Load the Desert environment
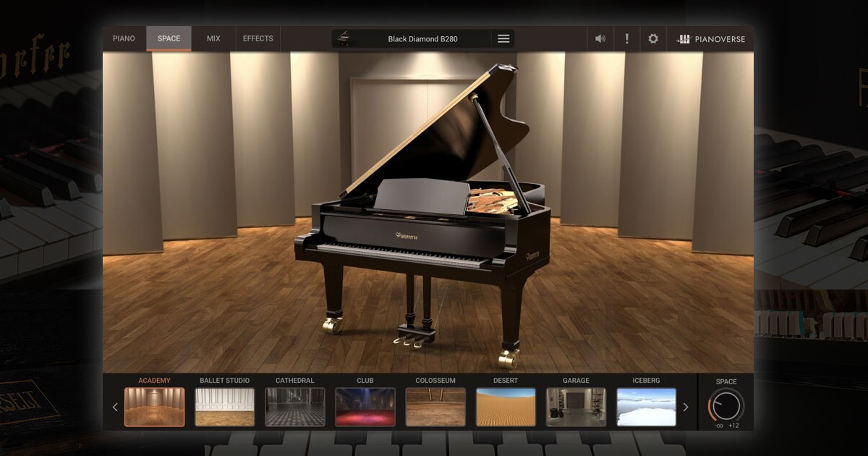Image resolution: width=868 pixels, height=456 pixels. tap(506, 407)
